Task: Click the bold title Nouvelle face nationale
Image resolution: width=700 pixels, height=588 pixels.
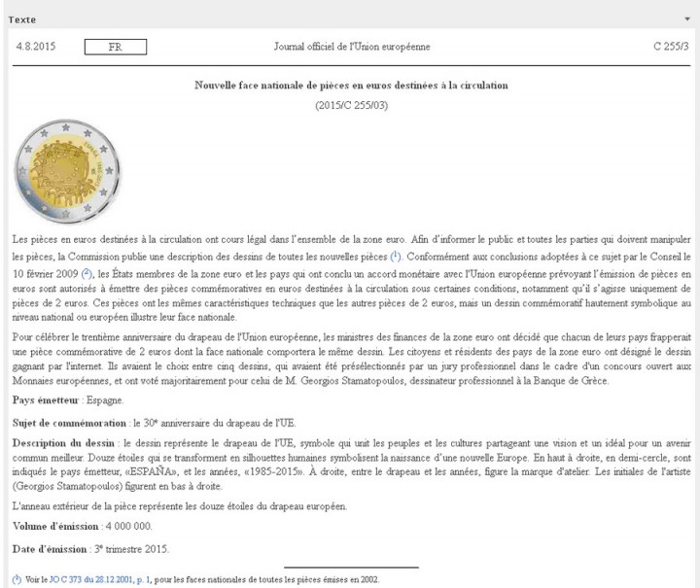Action: (x=351, y=86)
